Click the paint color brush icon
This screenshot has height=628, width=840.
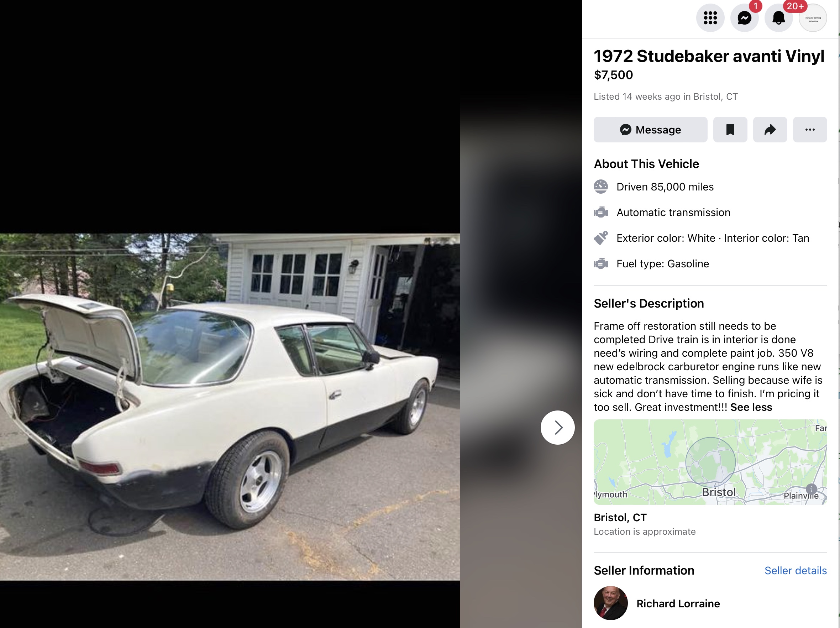pyautogui.click(x=601, y=238)
